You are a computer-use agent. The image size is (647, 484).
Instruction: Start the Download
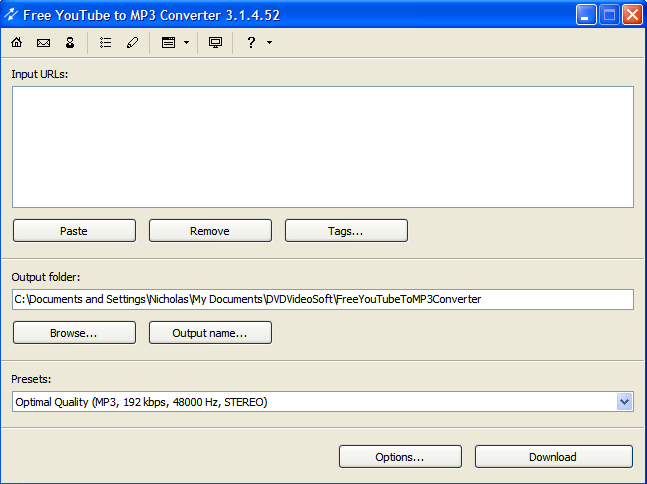click(553, 456)
